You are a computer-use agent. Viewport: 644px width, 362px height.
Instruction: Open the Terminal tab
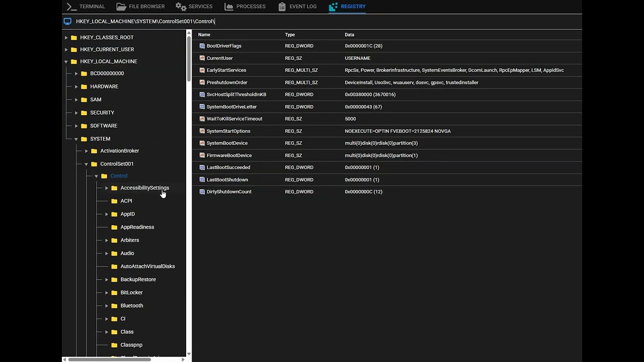86,7
